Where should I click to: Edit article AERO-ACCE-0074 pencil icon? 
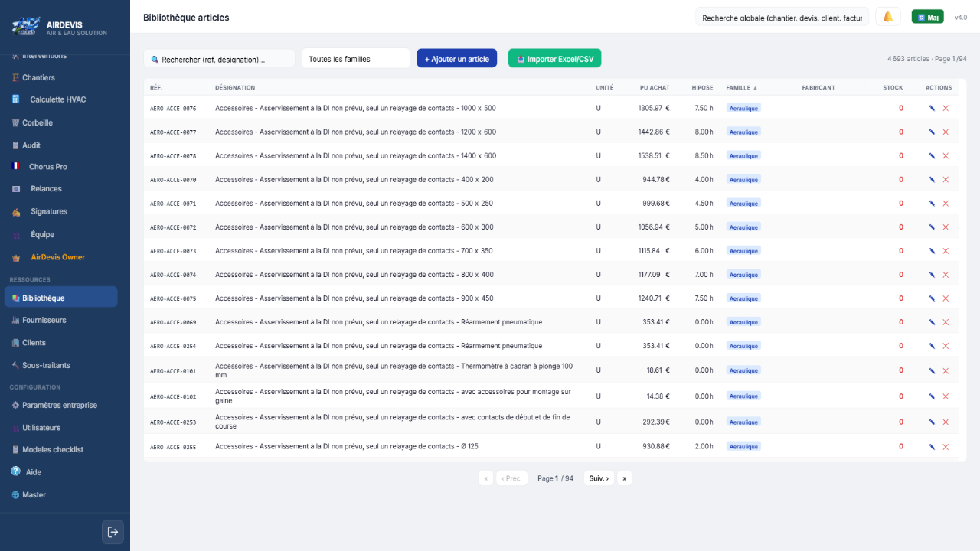[x=932, y=274]
